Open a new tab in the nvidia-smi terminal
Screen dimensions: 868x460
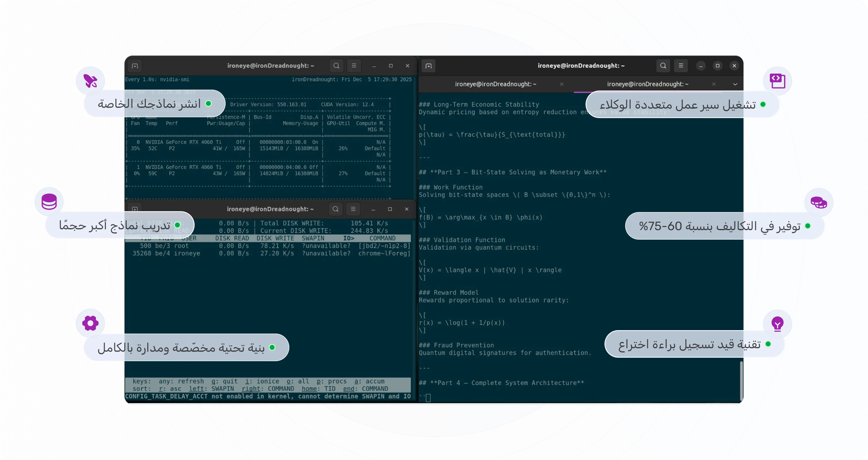pos(134,66)
